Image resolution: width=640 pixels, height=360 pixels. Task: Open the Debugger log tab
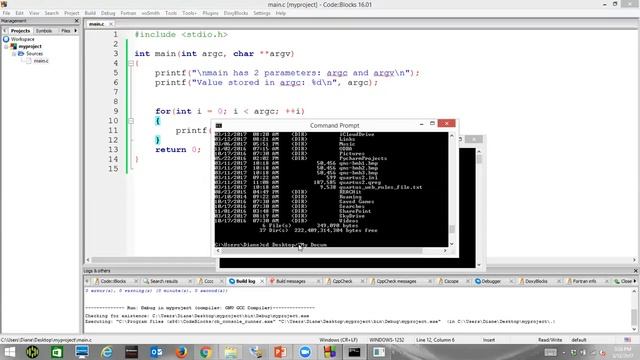tap(491, 281)
